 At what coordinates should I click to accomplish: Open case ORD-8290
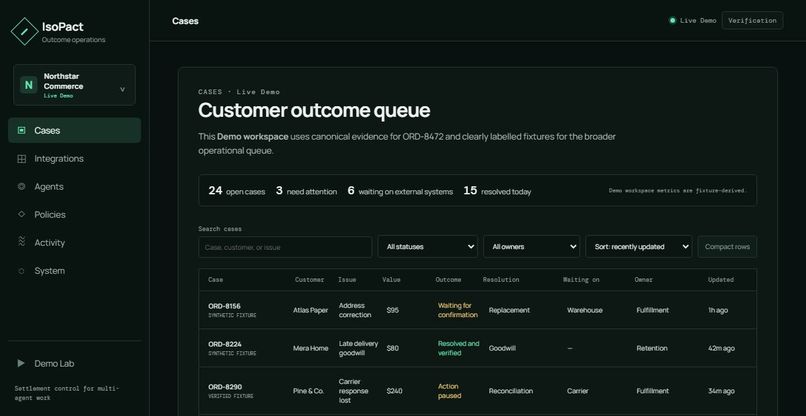click(225, 387)
